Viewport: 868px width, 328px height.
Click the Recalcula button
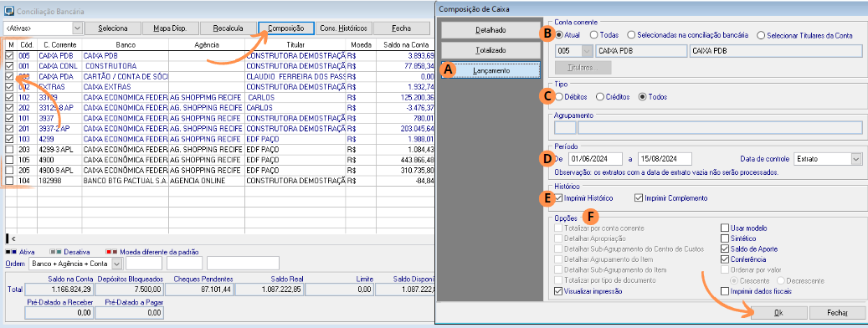[228, 28]
